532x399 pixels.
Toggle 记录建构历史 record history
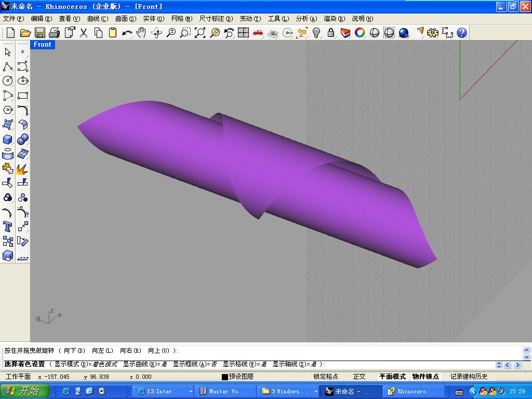click(469, 377)
